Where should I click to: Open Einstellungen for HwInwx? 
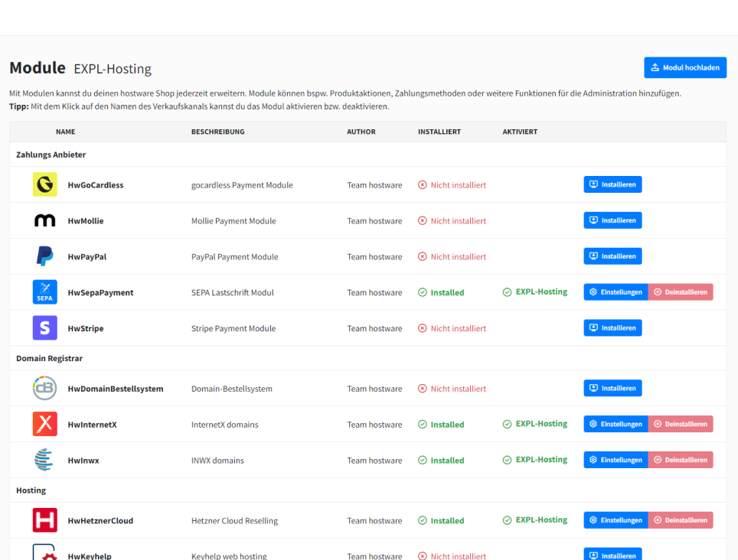[x=616, y=459]
